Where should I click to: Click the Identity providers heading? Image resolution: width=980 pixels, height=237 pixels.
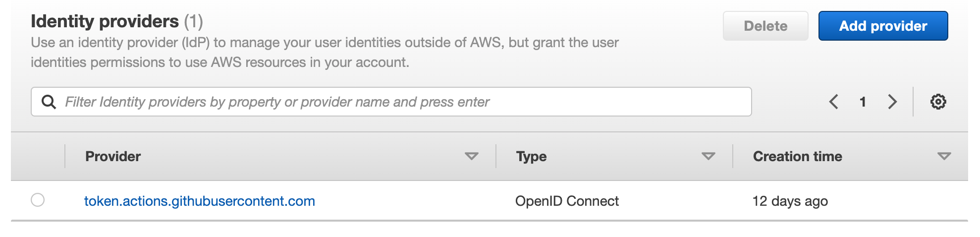(x=105, y=21)
